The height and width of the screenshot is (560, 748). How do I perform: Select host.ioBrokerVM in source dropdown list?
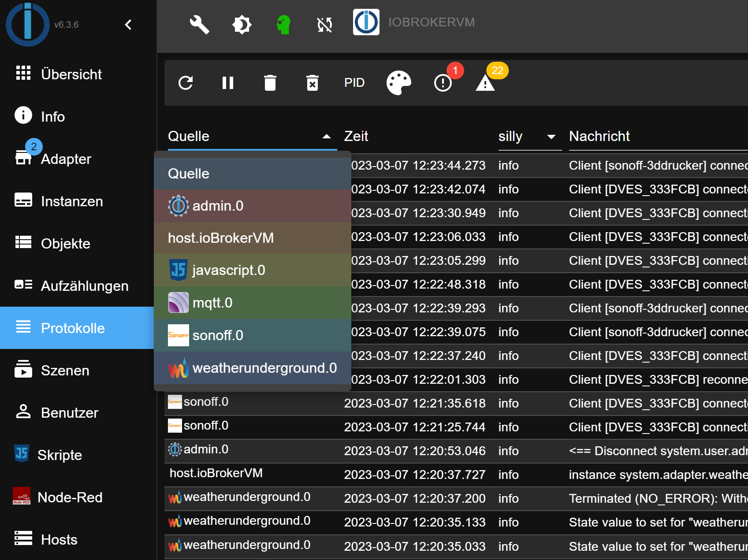tap(252, 238)
